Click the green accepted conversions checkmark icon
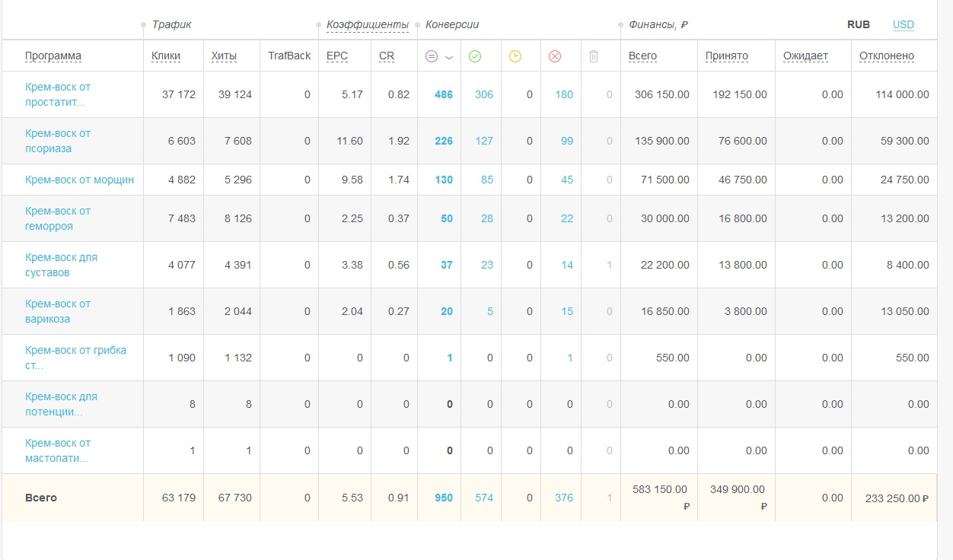This screenshot has height=560, width=953. click(475, 56)
